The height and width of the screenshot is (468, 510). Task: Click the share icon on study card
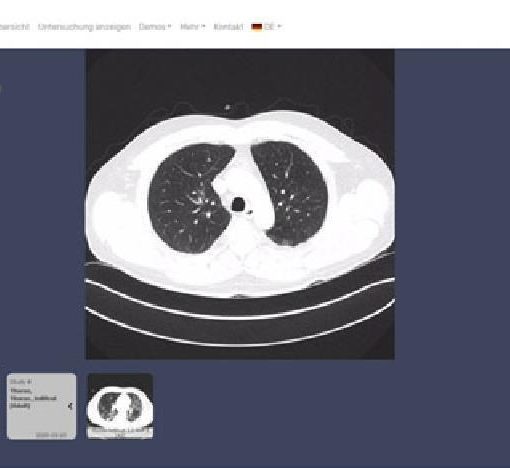coord(70,406)
